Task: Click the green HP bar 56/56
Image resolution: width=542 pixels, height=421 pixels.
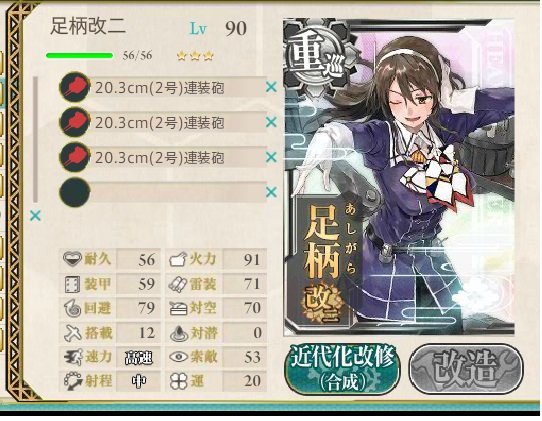Action: click(x=80, y=56)
